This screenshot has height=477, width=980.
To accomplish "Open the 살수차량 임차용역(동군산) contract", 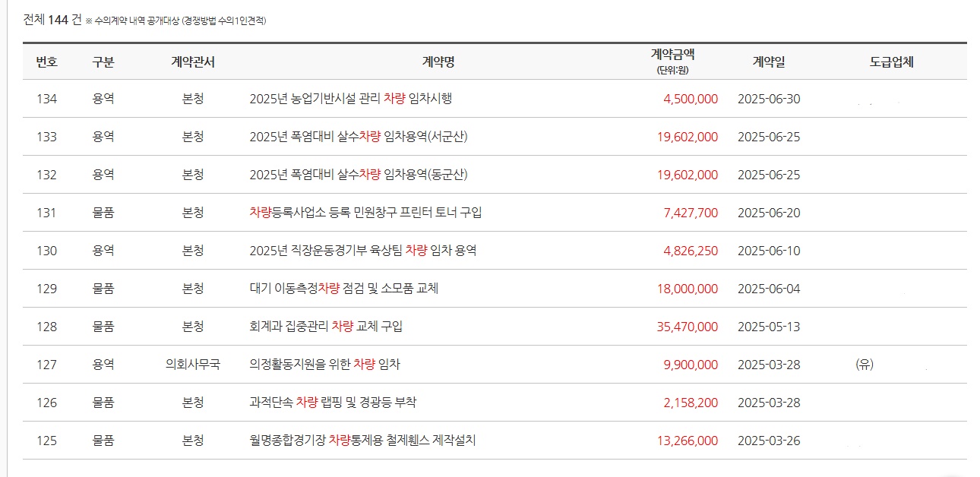I will pos(358,175).
